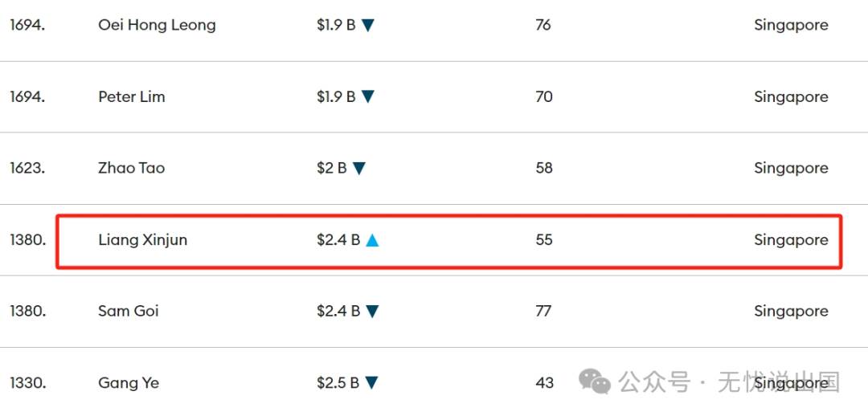Open the Liang Xinjun highlighted name
The height and width of the screenshot is (416, 868).
143,240
